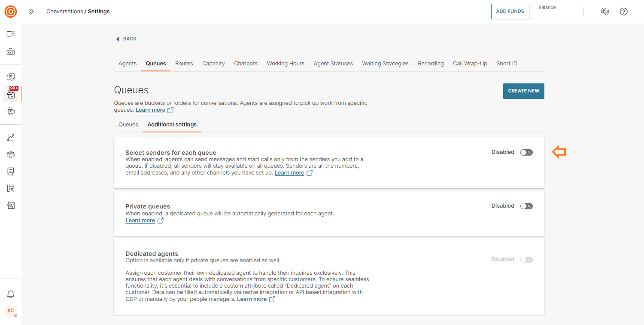The width and height of the screenshot is (644, 325).
Task: Open the help question mark icon
Action: point(624,12)
